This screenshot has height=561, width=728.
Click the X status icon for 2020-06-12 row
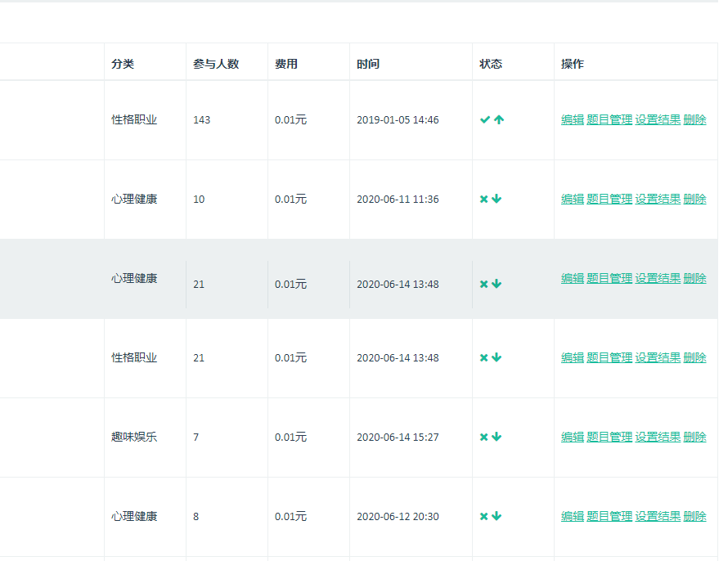483,516
